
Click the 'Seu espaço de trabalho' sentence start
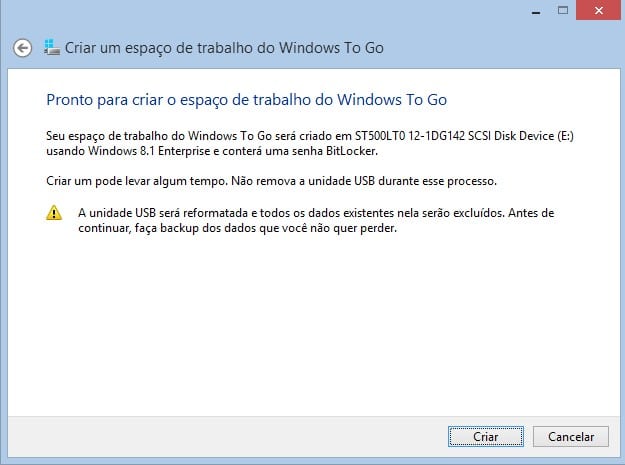pyautogui.click(x=108, y=136)
